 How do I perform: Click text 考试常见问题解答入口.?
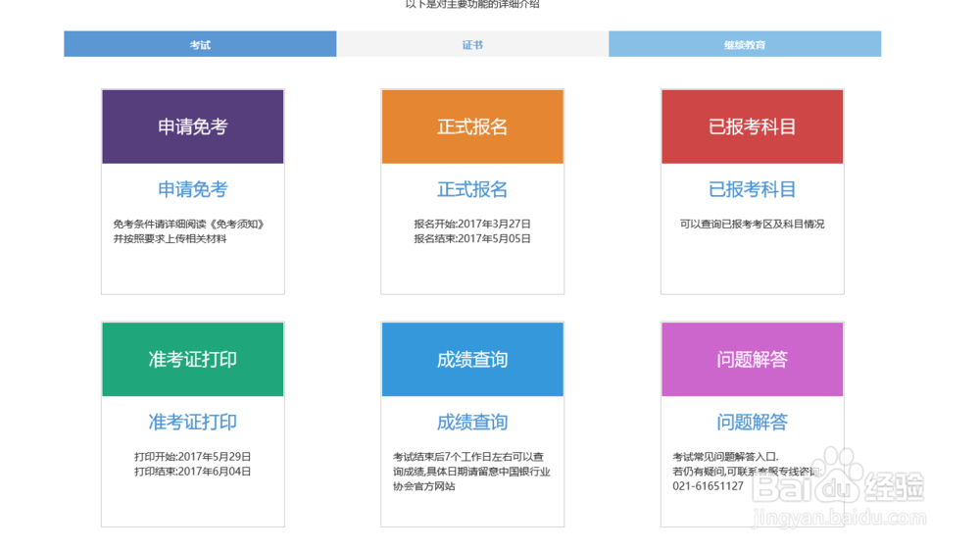point(725,457)
